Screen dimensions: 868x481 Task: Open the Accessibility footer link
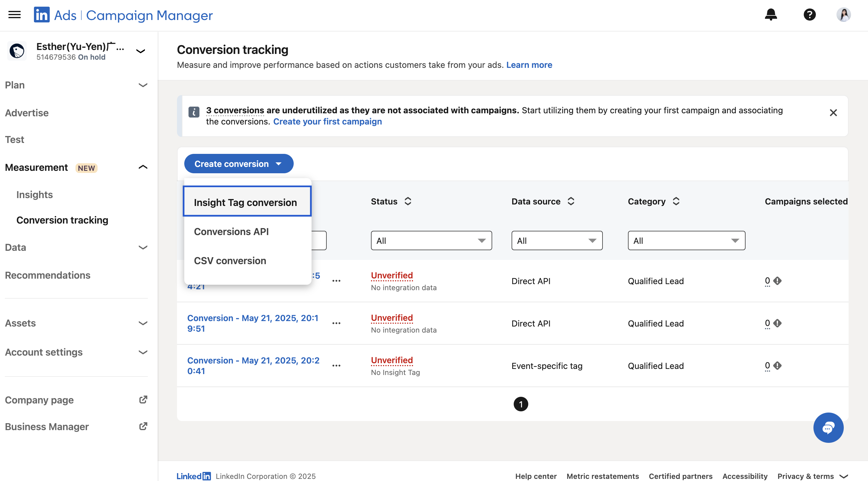coord(745,476)
